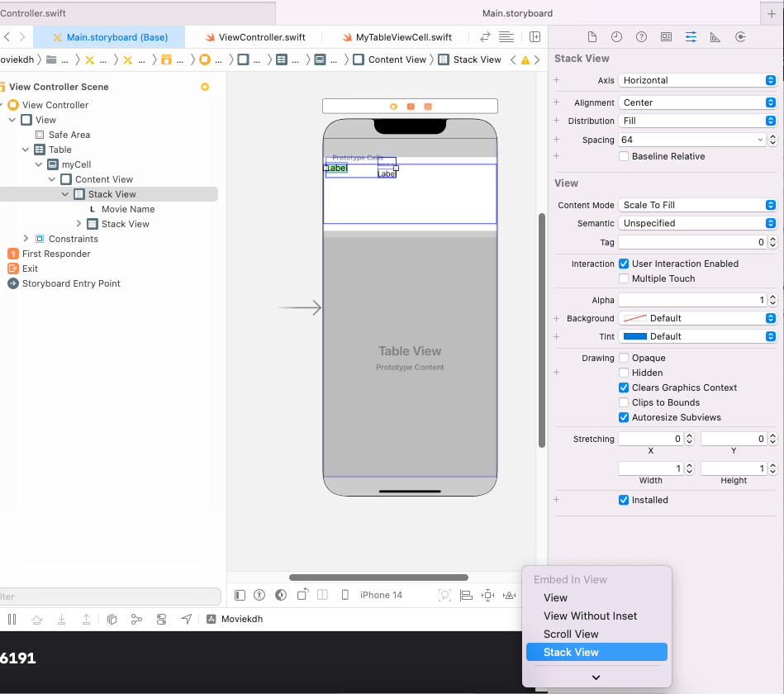784x694 pixels.
Task: Open the Quick Help inspector
Action: point(642,37)
